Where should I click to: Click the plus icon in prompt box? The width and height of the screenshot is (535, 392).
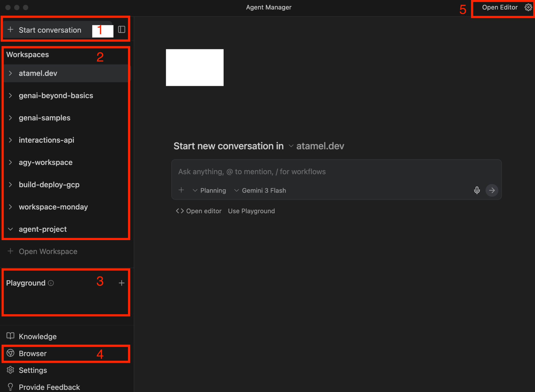coord(181,190)
